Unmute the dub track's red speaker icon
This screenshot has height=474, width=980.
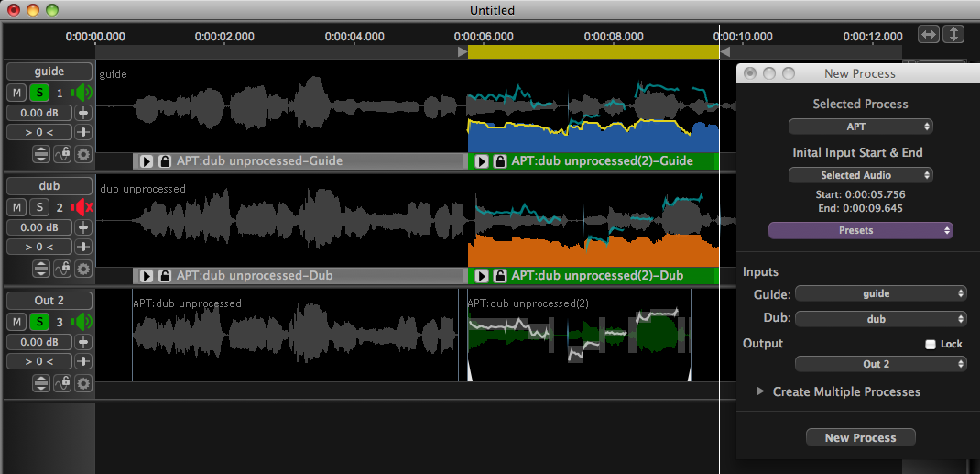(x=82, y=207)
